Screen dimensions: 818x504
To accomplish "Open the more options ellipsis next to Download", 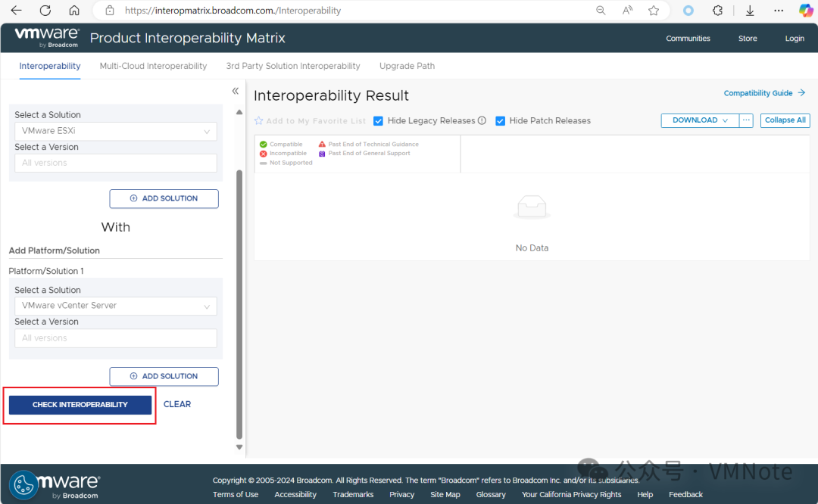I will coord(747,120).
